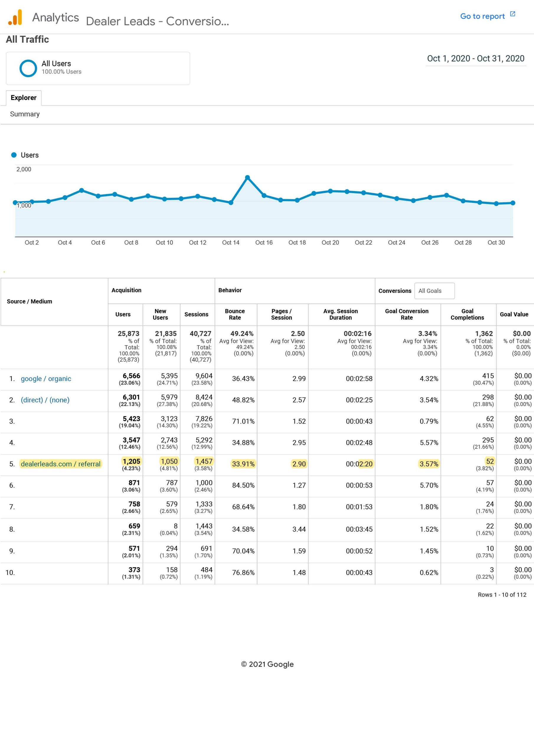This screenshot has width=534, height=756.
Task: Click the Dealer Leads - Conversio... report title
Action: click(157, 21)
